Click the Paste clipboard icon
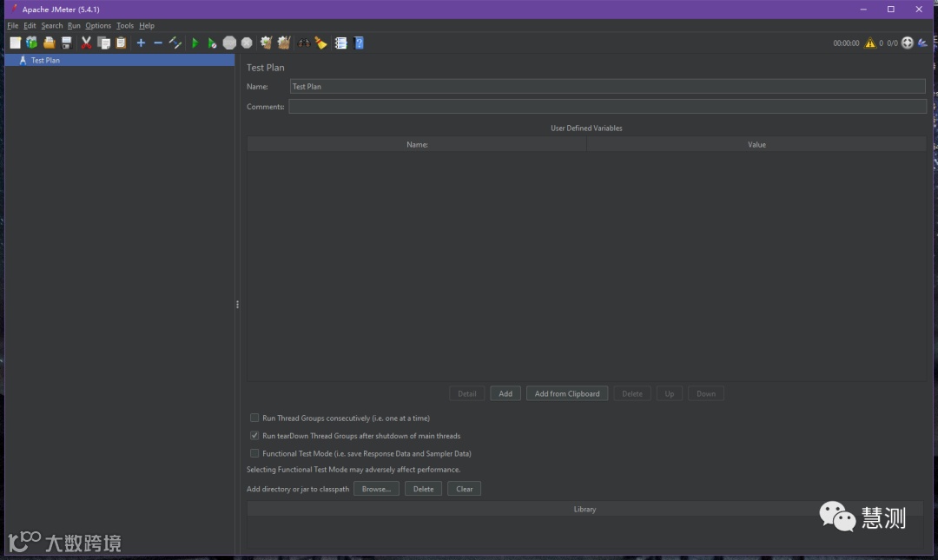Screen dimensions: 938x560 pyautogui.click(x=121, y=43)
